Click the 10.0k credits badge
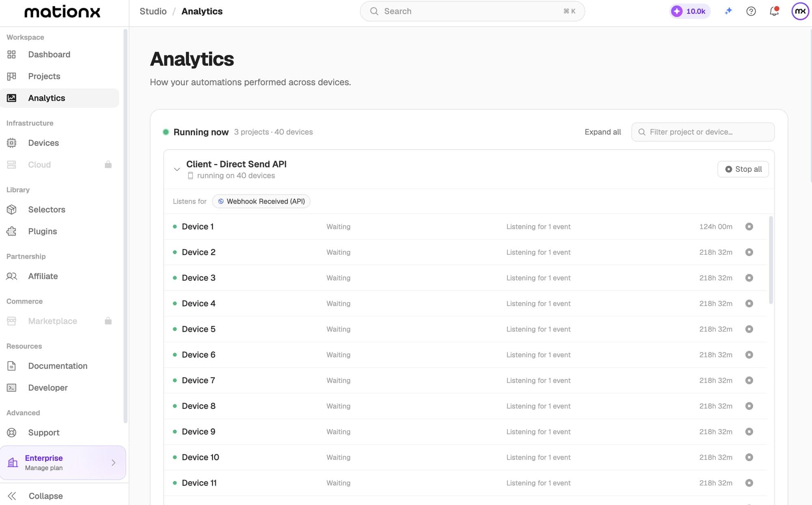Screen dimensions: 812x505 pos(690,11)
